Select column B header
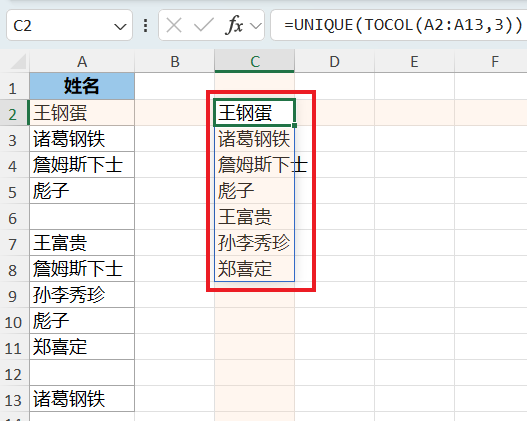The height and width of the screenshot is (421, 527). pos(175,61)
